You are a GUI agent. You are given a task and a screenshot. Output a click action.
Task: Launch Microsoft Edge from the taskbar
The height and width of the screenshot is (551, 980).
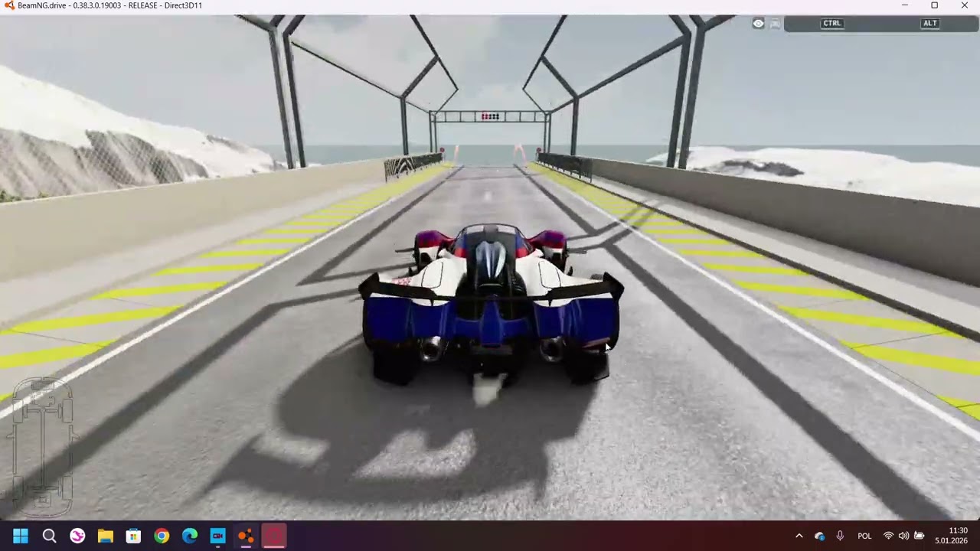tap(190, 536)
